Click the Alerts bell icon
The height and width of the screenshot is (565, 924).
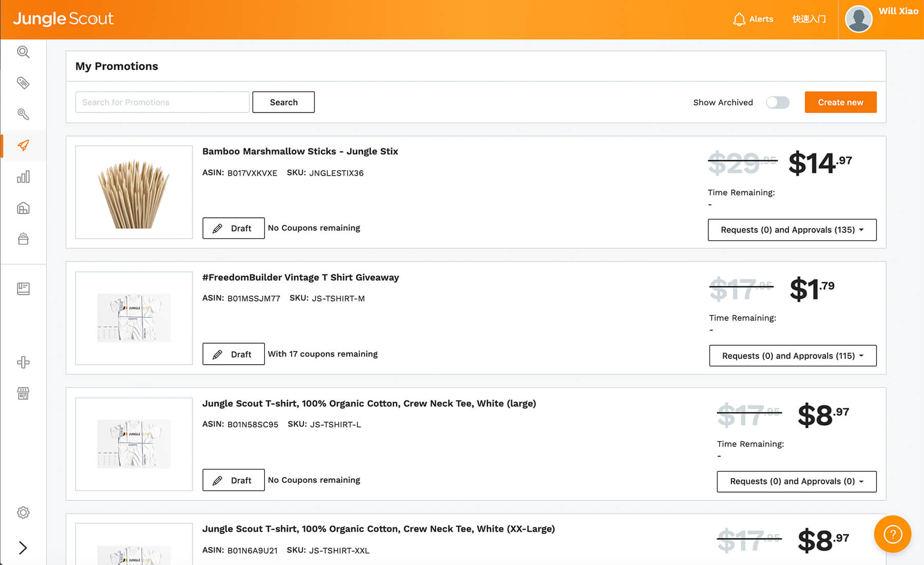(739, 19)
